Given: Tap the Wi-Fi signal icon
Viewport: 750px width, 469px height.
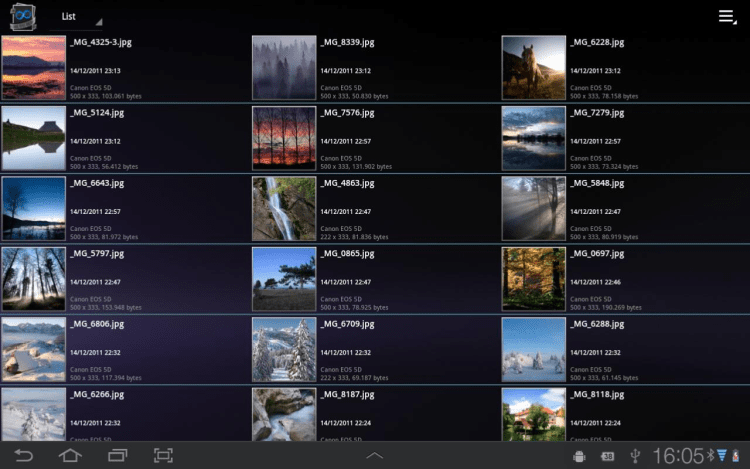Looking at the screenshot, I should tap(722, 455).
